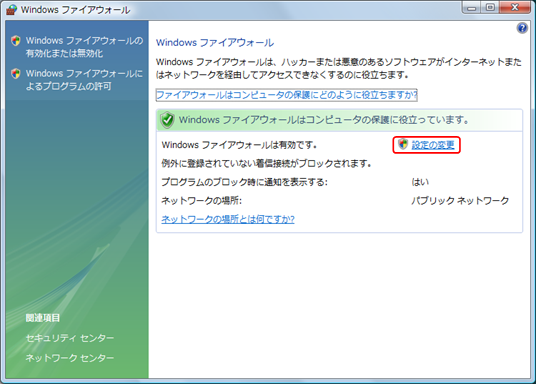Open ネットワーク センター link

click(70, 358)
